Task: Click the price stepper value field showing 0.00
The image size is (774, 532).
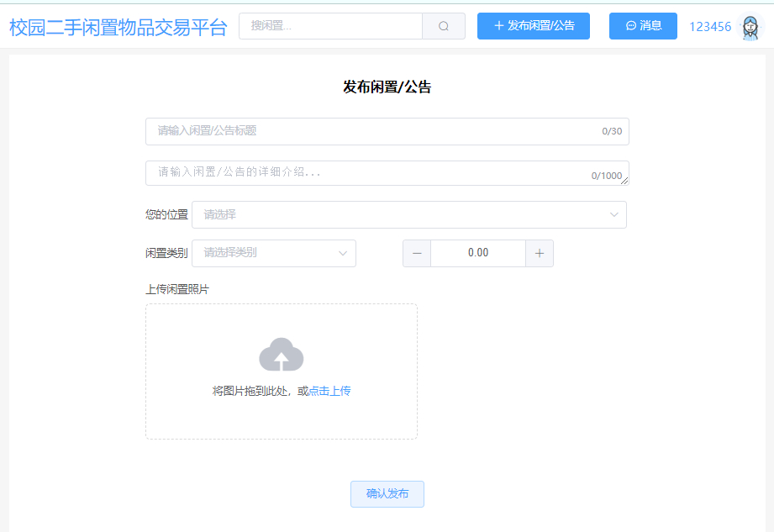Action: [477, 253]
